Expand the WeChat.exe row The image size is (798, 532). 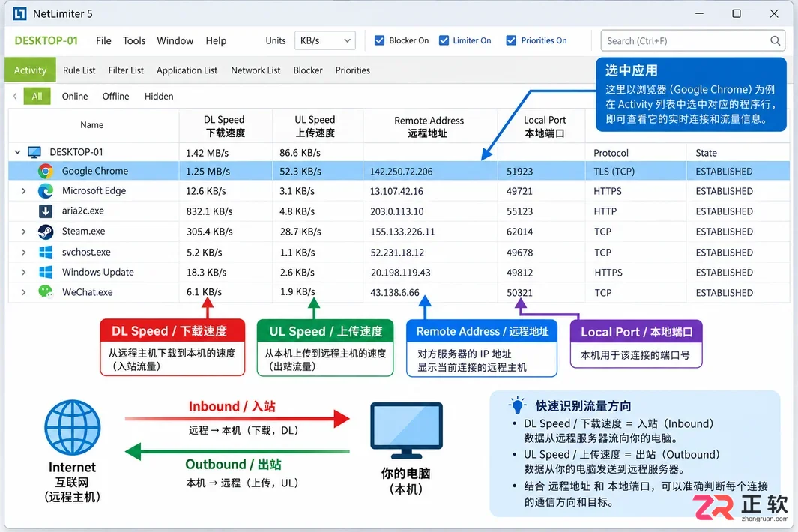point(23,292)
